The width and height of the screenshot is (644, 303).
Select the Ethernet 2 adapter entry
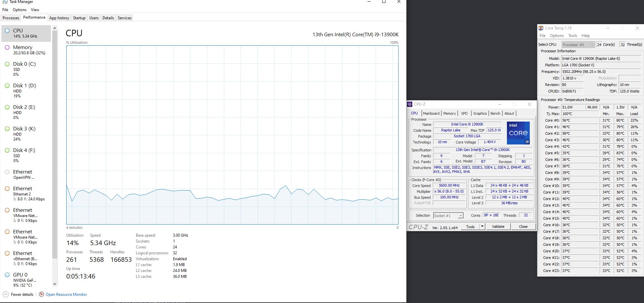click(26, 194)
